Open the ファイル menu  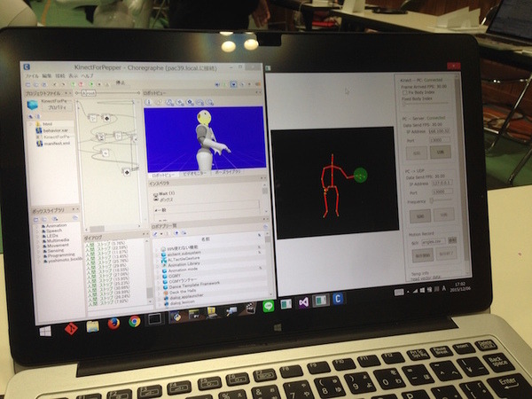pyautogui.click(x=32, y=76)
